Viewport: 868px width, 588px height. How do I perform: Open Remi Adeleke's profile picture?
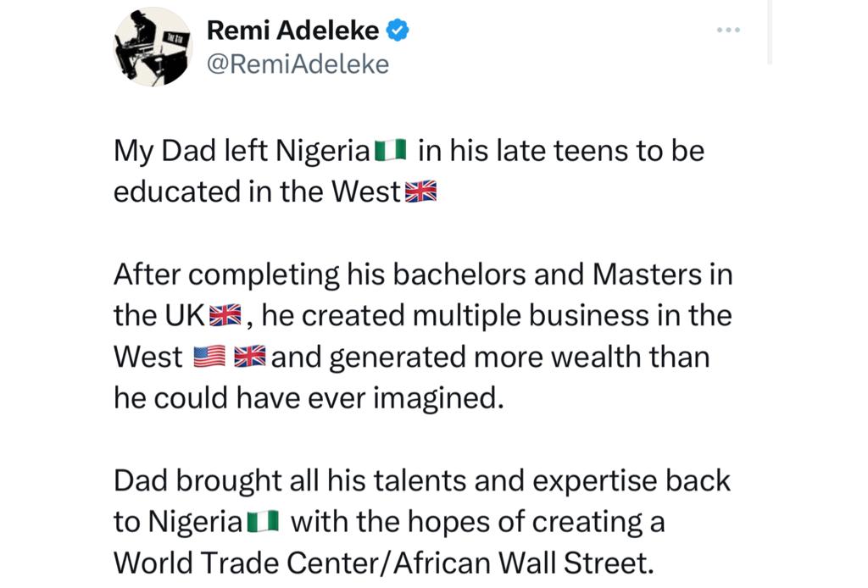(x=153, y=47)
